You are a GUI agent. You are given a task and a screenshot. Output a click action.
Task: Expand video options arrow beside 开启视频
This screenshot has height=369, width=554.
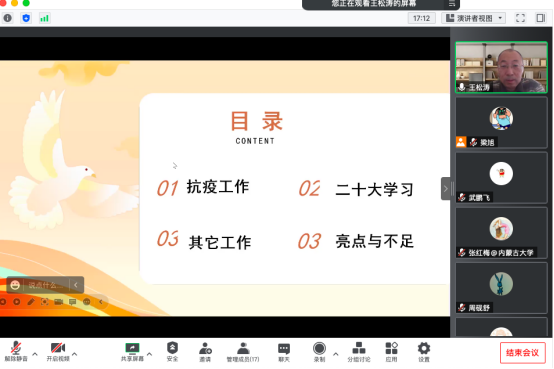click(75, 353)
